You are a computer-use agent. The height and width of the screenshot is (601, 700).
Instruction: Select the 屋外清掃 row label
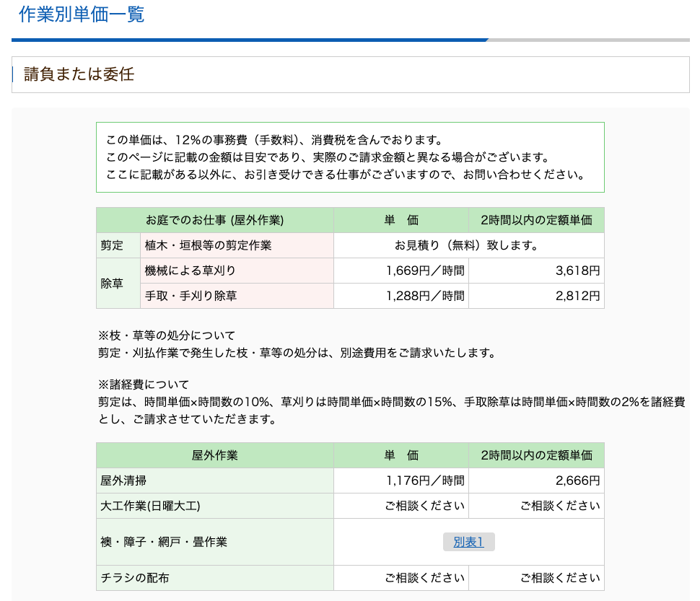click(123, 481)
